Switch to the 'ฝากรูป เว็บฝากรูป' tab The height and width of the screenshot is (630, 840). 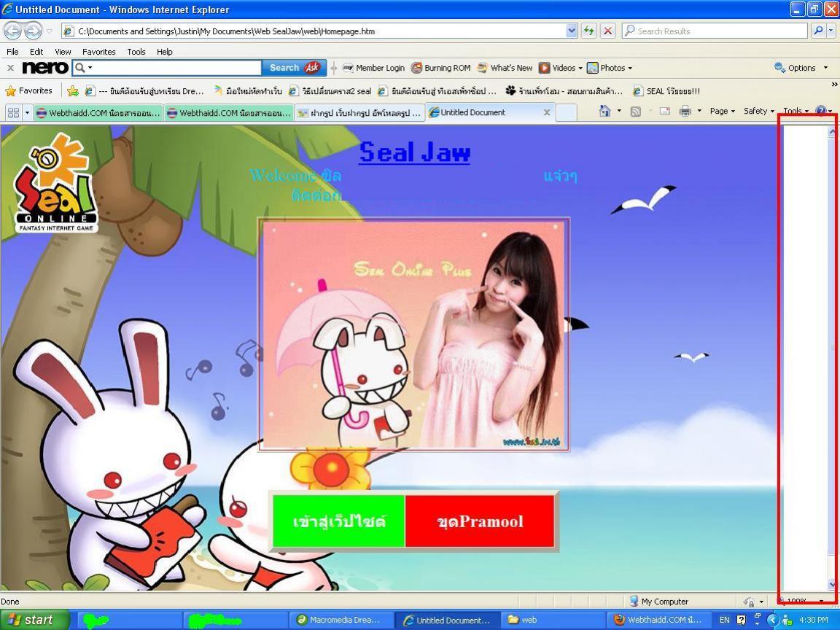click(x=359, y=112)
